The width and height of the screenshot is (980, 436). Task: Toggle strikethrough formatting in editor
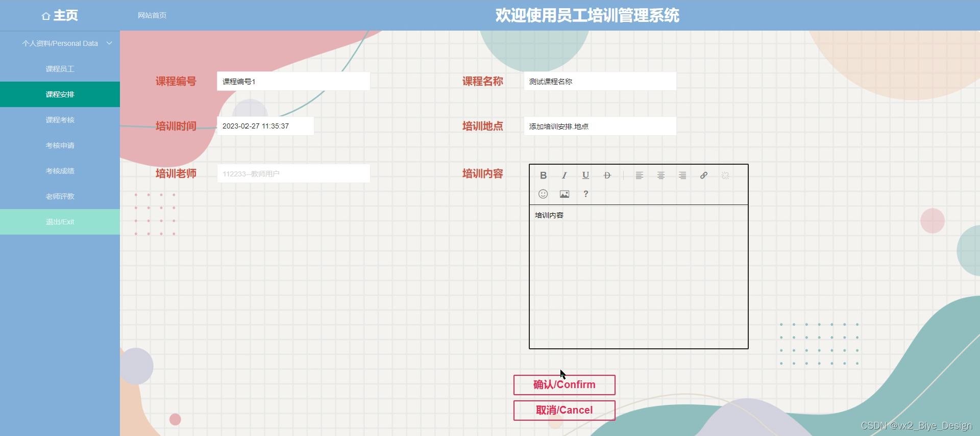pos(607,175)
